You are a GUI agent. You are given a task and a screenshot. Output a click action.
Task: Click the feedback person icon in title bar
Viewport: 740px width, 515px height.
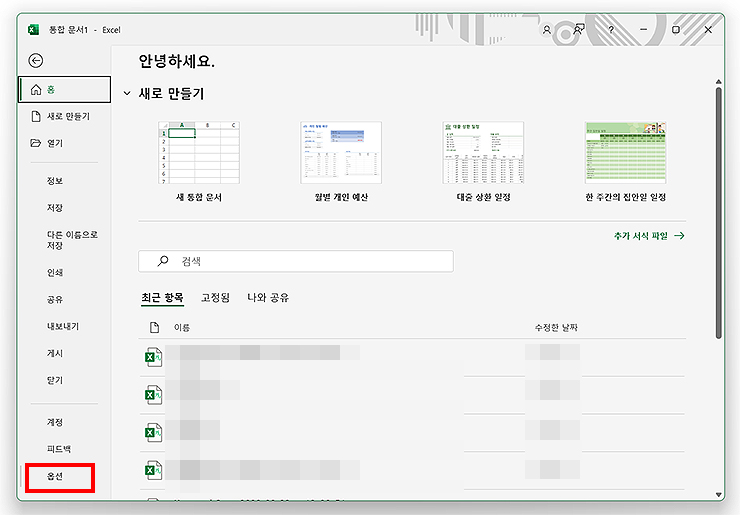(x=579, y=29)
